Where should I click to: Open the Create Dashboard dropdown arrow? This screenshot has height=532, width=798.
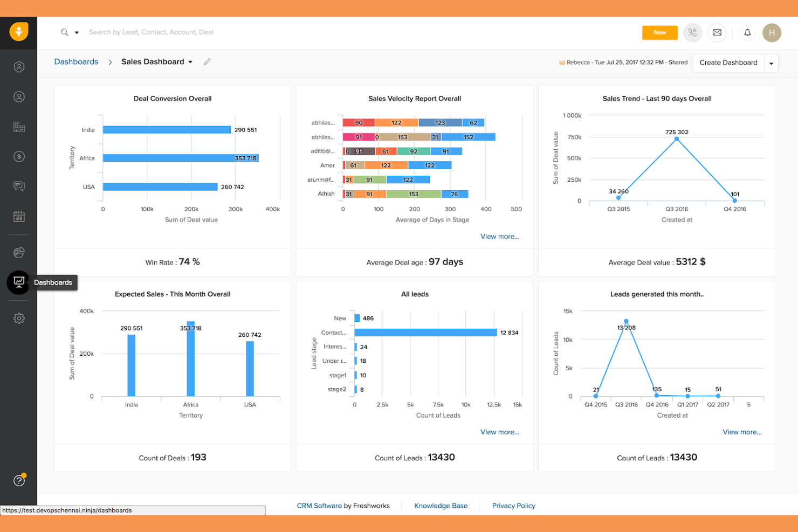pyautogui.click(x=770, y=63)
